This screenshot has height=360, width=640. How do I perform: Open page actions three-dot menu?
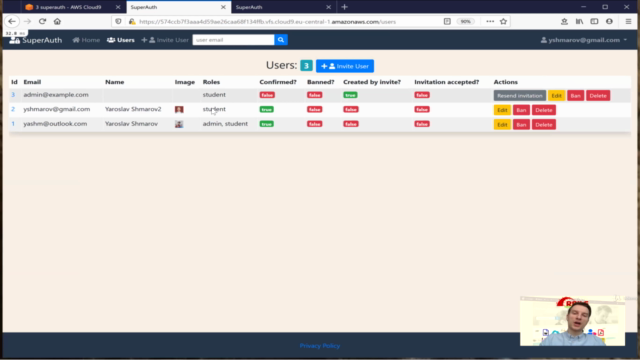pos(490,21)
